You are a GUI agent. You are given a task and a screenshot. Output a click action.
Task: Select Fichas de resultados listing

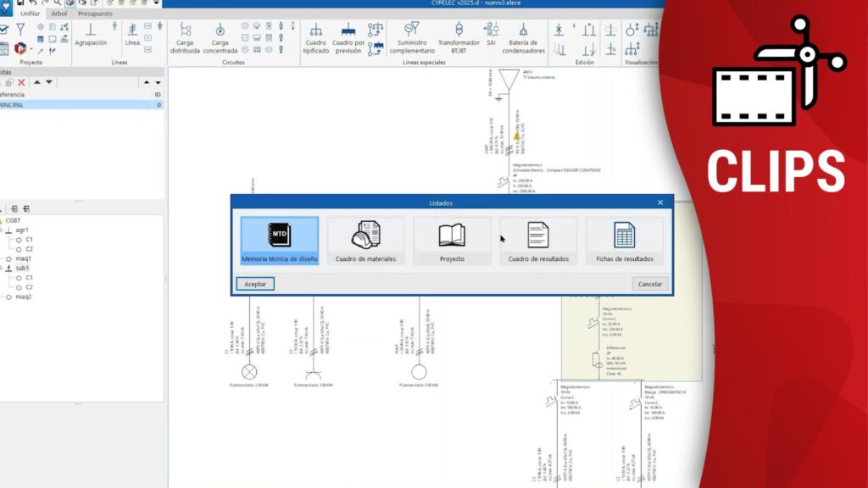click(x=625, y=241)
